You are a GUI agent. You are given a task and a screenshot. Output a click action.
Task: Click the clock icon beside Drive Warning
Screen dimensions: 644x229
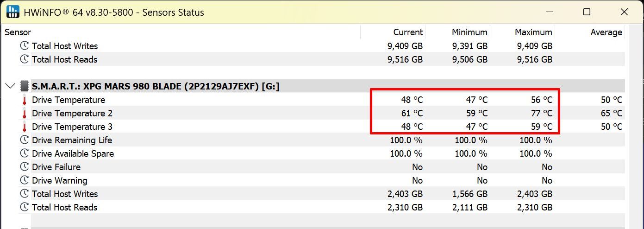pyautogui.click(x=24, y=180)
